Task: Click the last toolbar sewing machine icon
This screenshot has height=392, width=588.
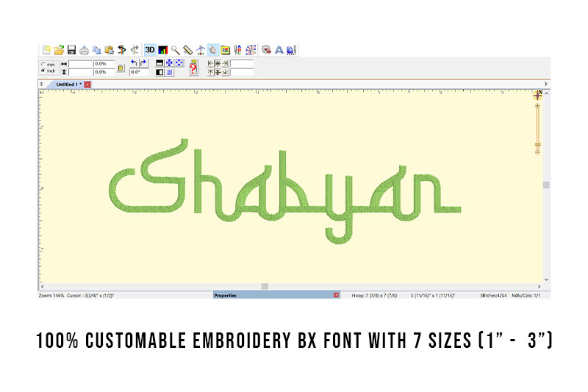Action: point(291,50)
